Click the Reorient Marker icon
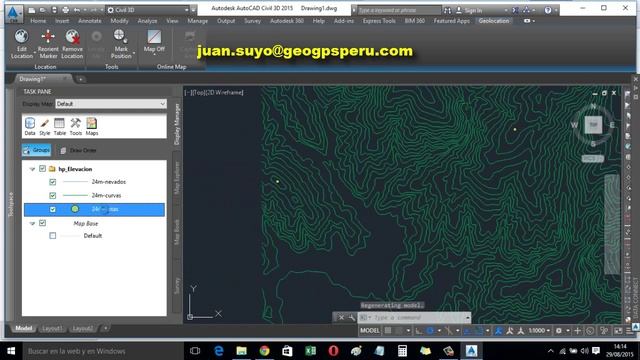640x360 pixels. point(48,36)
